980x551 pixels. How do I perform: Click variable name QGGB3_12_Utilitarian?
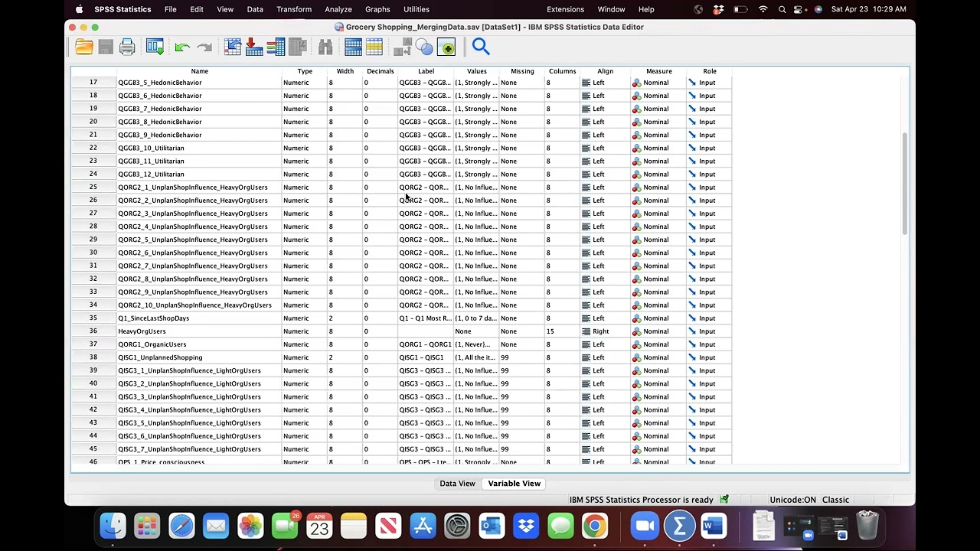pos(151,174)
